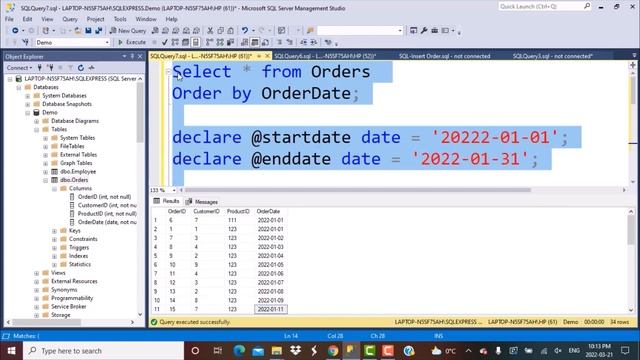Click the Save All icon

click(98, 31)
